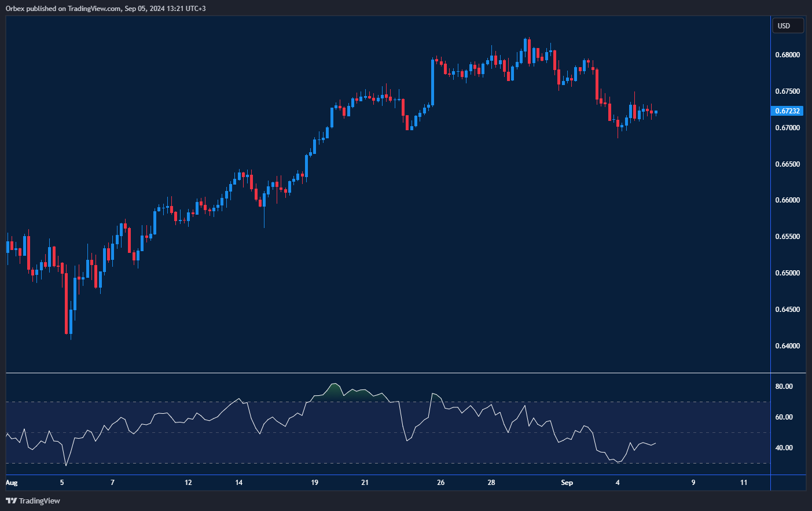This screenshot has height=511, width=812.
Task: Select the 19 date marker on the time axis
Action: [x=314, y=483]
